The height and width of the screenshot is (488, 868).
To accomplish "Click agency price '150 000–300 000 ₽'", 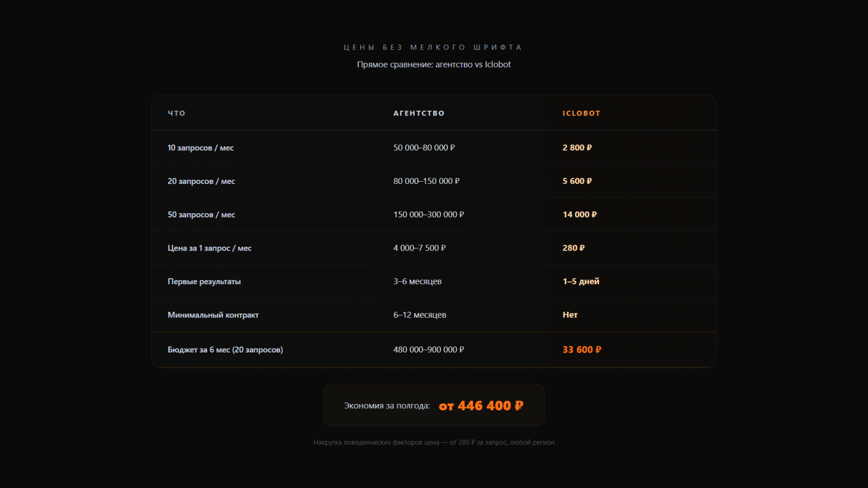I will pos(429,215).
